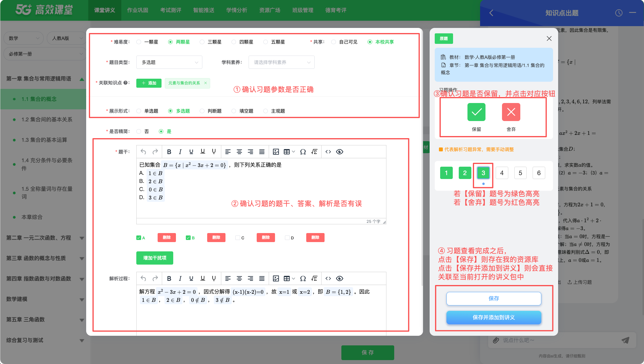This screenshot has height=364, width=644.
Task: Insert formula in the 题干 editor
Action: coord(314,152)
